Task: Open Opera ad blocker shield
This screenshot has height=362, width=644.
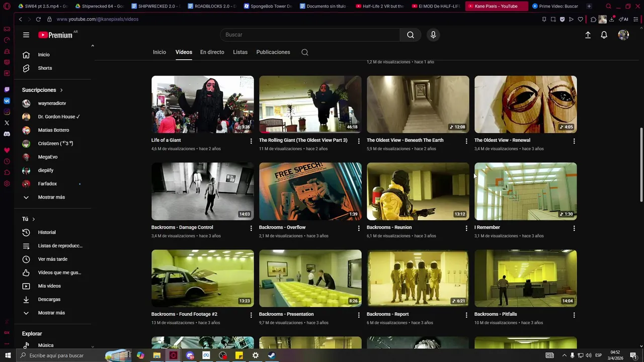Action: coord(562,19)
